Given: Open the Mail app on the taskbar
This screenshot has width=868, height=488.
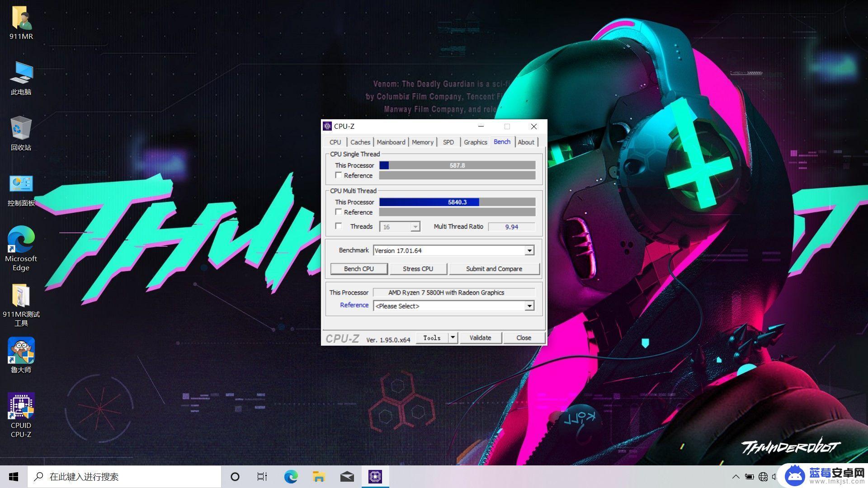Looking at the screenshot, I should pos(347,477).
